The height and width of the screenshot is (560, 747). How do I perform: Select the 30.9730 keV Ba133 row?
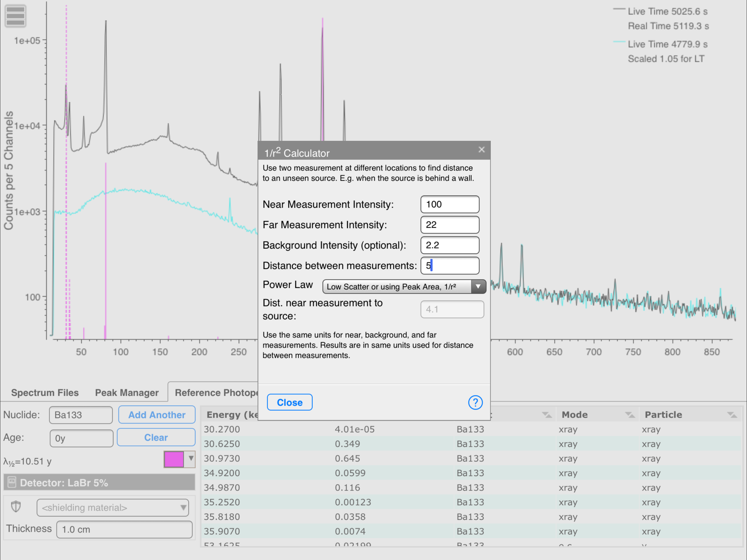(x=338, y=458)
